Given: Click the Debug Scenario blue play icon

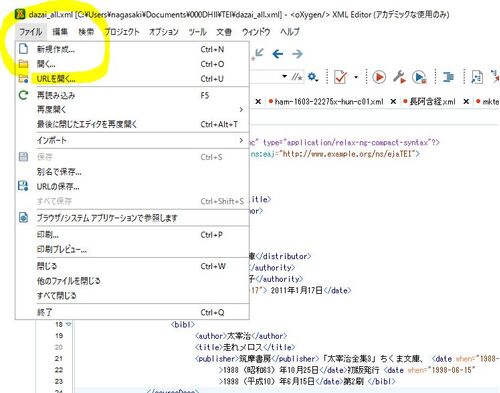Looking at the screenshot, I should click(419, 77).
